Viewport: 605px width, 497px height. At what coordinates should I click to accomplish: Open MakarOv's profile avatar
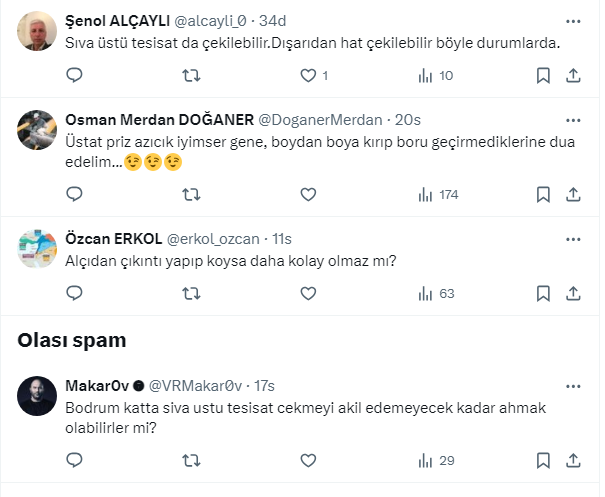[38, 395]
